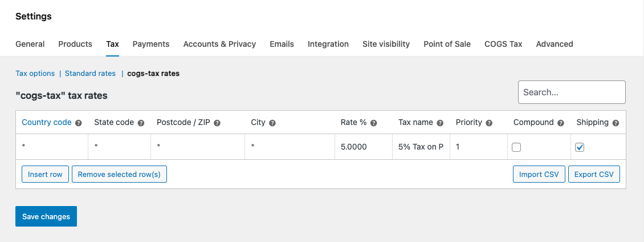644x242 pixels.
Task: Click help icon beside Tax name
Action: [440, 123]
